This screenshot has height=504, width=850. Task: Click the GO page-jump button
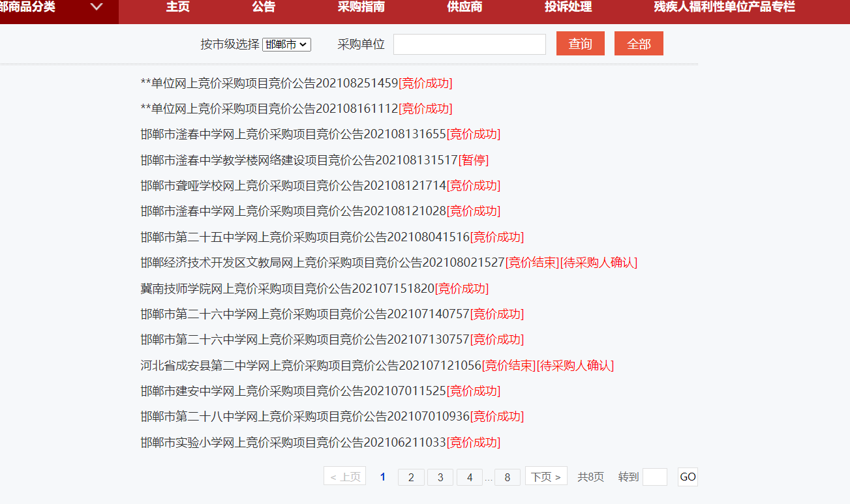(687, 477)
